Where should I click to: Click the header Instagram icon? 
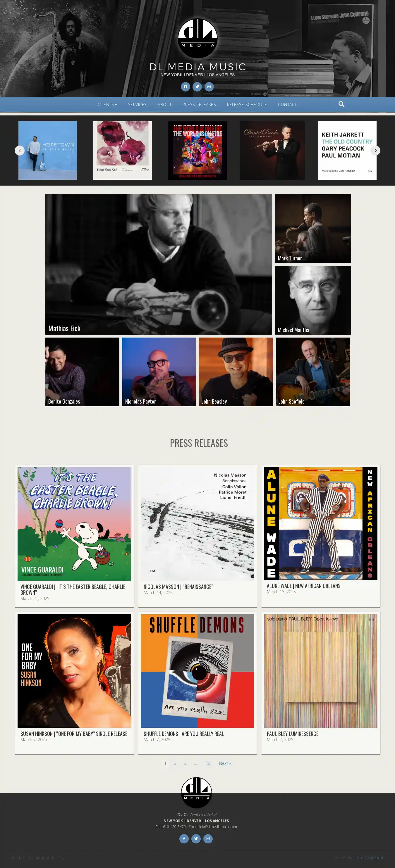pos(209,87)
